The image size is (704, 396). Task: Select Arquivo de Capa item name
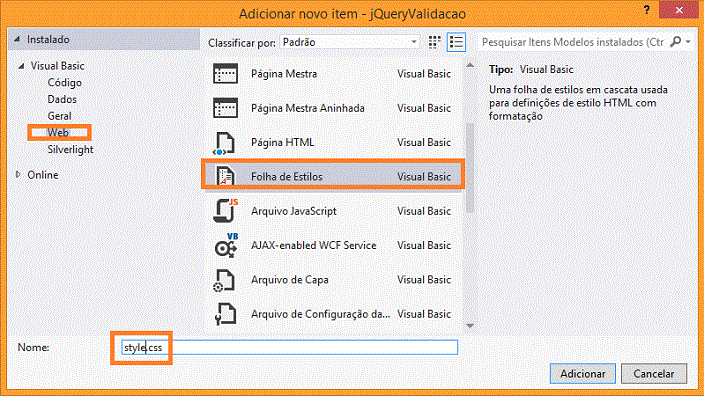290,280
